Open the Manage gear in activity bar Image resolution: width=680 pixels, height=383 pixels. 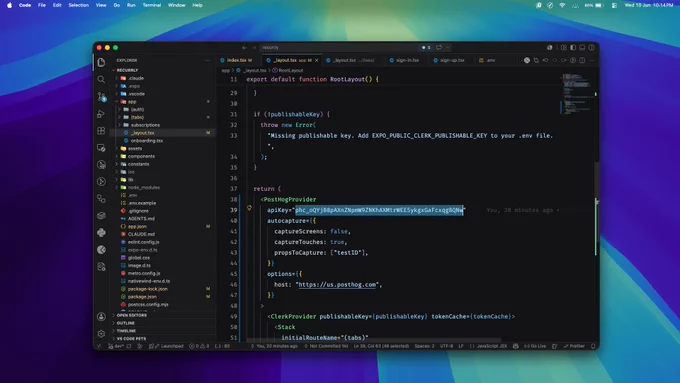[101, 334]
